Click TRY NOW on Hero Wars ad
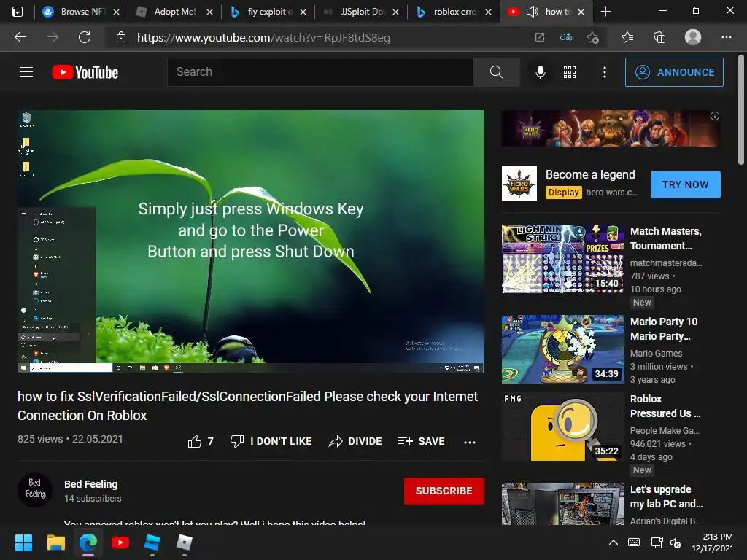This screenshot has width=747, height=560. pos(686,184)
